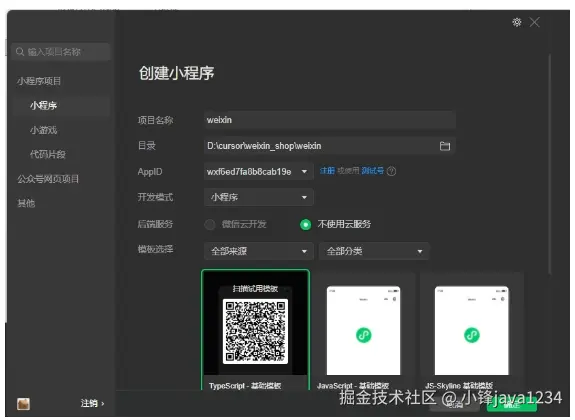
Task: Click the 测试号 link
Action: click(373, 171)
